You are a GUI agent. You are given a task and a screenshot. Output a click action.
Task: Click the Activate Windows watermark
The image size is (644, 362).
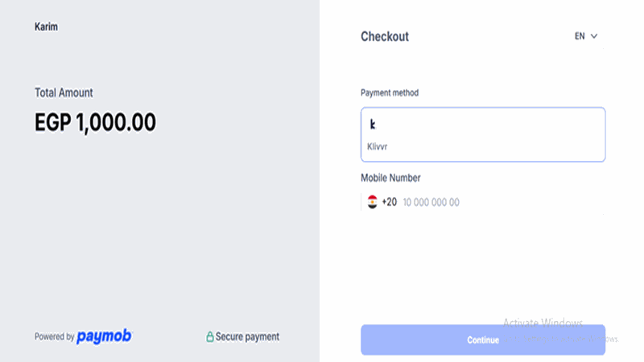click(x=543, y=323)
